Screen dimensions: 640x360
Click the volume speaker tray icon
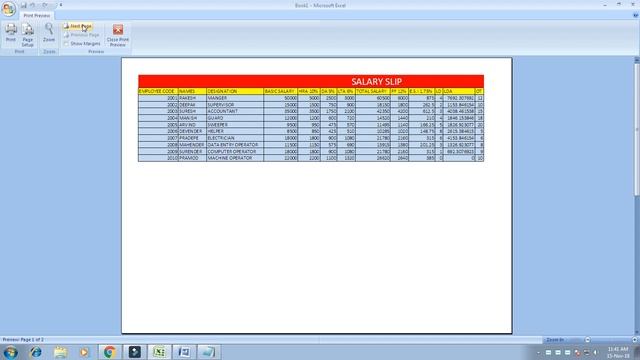596,352
